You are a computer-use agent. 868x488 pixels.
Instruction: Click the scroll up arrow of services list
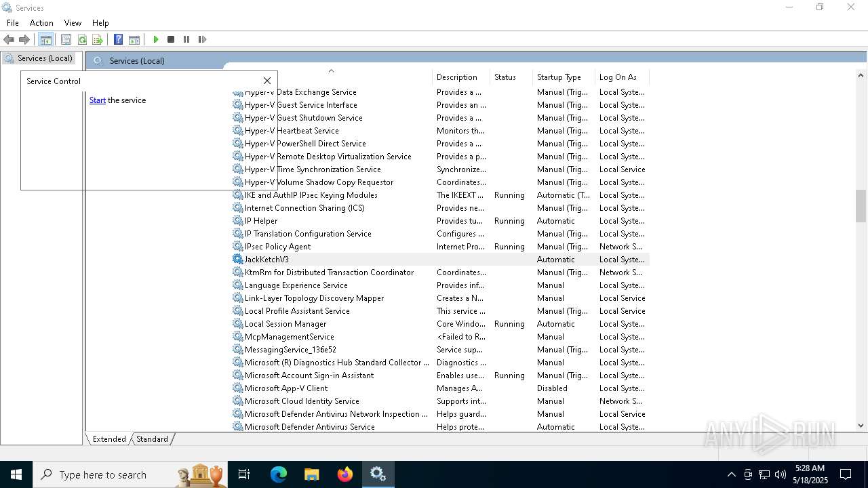click(x=861, y=76)
